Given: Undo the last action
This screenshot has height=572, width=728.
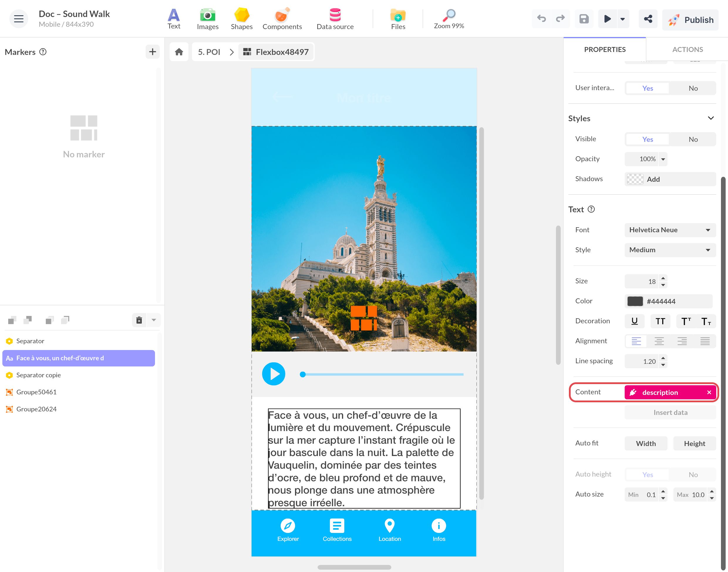Looking at the screenshot, I should pos(541,19).
